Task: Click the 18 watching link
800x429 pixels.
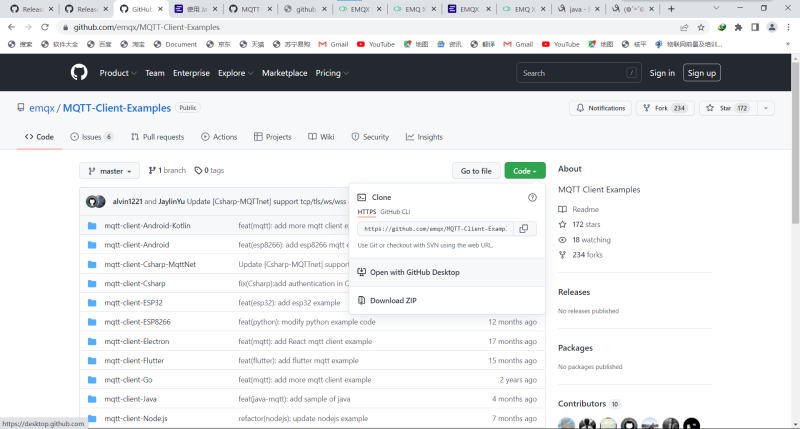Action: [x=591, y=240]
